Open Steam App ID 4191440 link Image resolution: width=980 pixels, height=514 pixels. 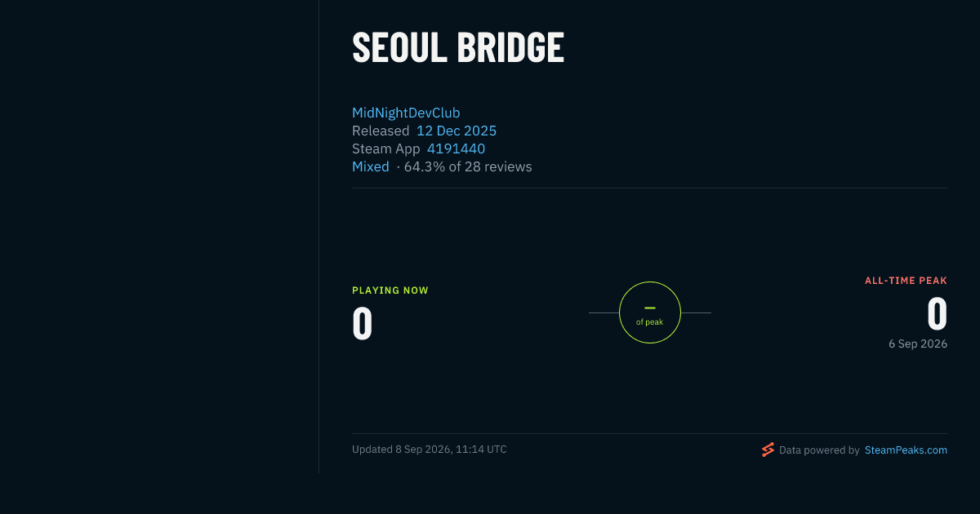pos(456,148)
